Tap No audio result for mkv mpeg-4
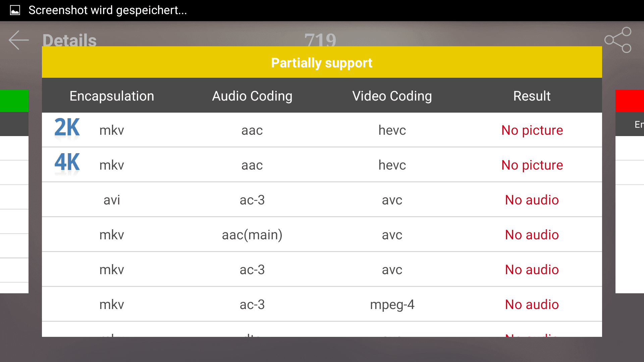 pos(532,304)
